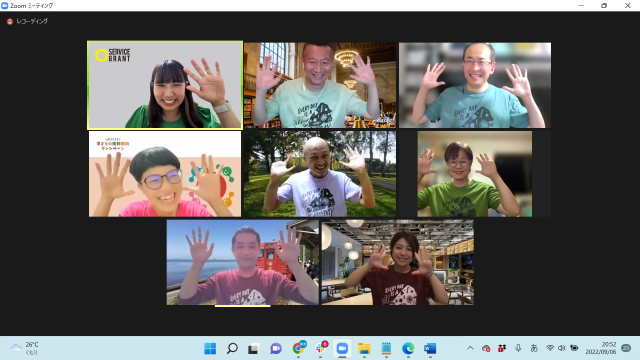Open the clock and date flyout
Image resolution: width=640 pixels, height=360 pixels.
(601, 348)
